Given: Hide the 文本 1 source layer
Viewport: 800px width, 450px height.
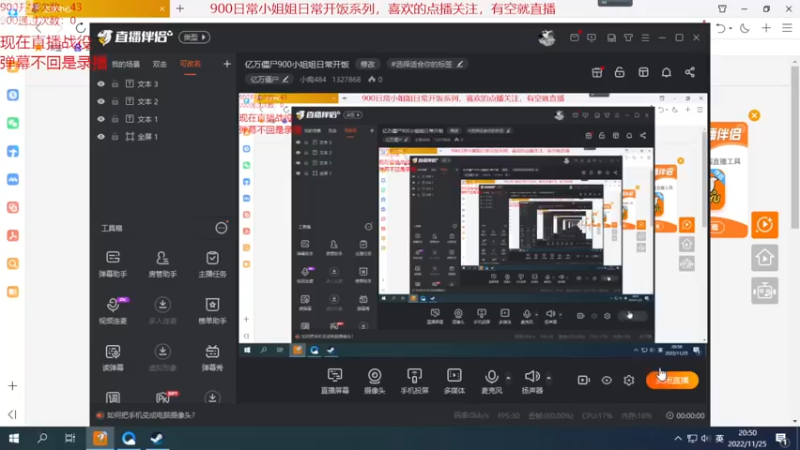Looking at the screenshot, I should 101,119.
